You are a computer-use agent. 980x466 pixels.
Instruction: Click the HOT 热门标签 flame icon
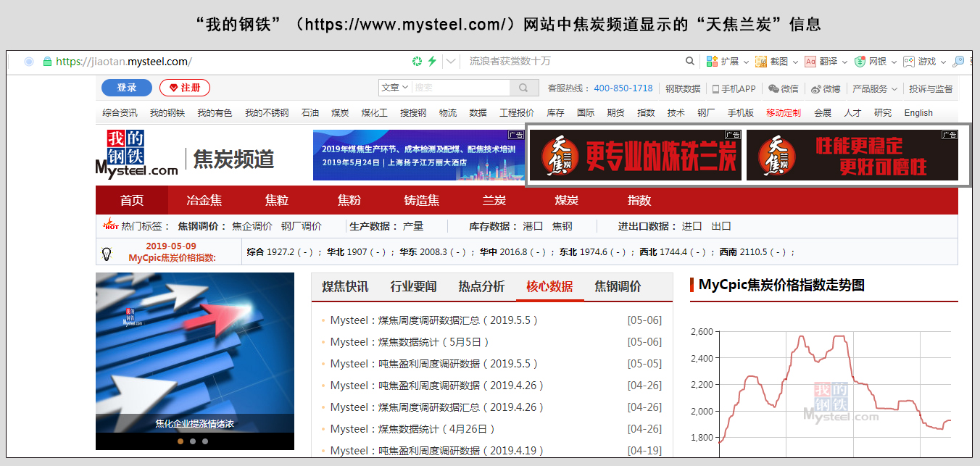pos(110,224)
